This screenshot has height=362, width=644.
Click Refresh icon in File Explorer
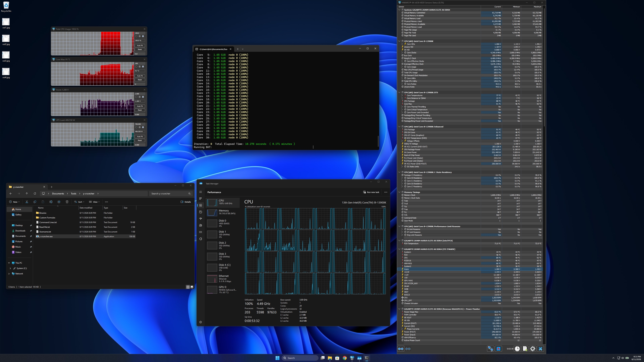pyautogui.click(x=35, y=194)
